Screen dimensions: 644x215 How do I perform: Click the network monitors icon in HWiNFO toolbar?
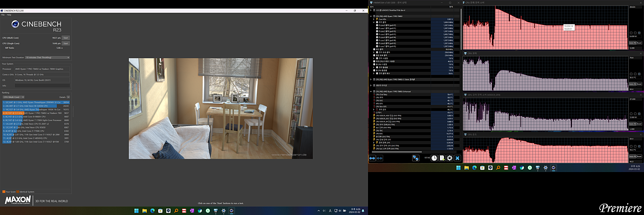tap(416, 158)
